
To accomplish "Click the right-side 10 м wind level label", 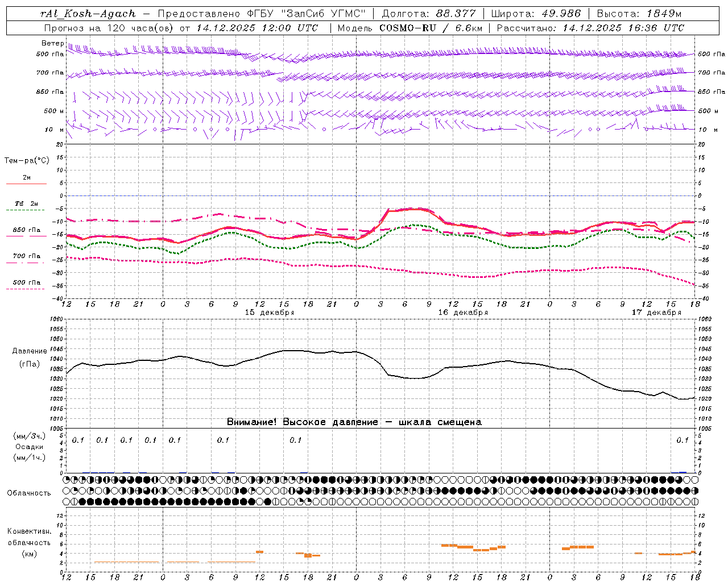I will [708, 130].
